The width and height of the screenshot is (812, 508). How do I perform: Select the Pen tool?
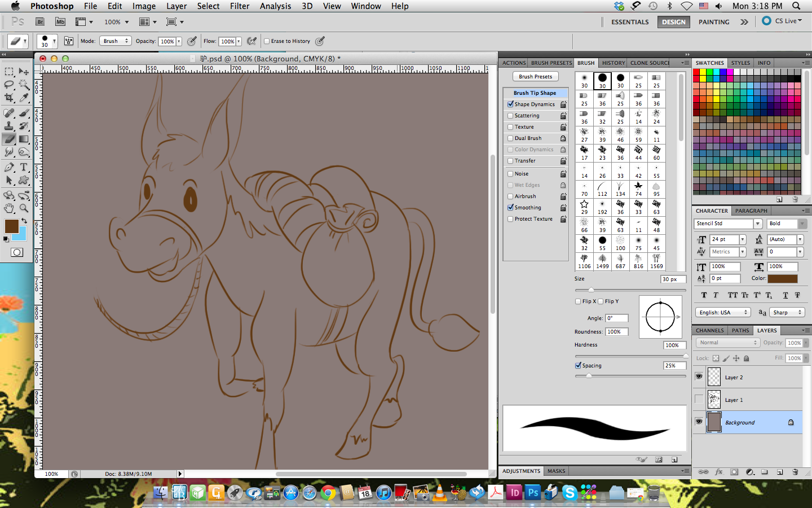point(10,167)
